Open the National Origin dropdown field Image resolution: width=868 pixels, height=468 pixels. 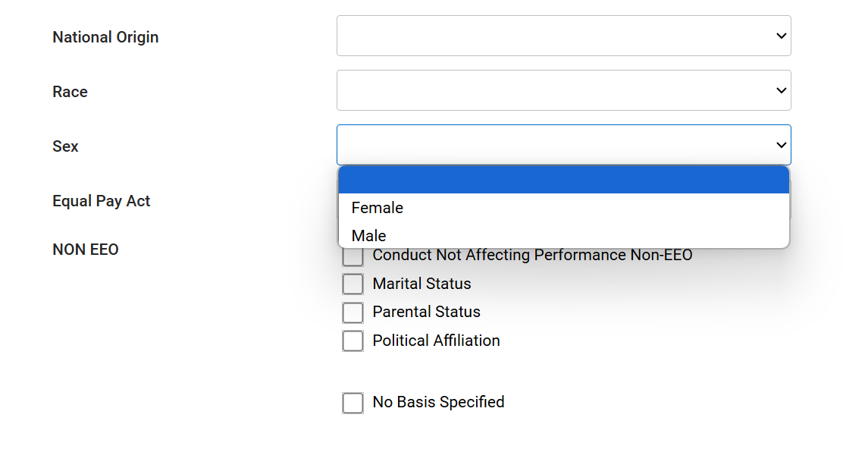click(x=563, y=36)
